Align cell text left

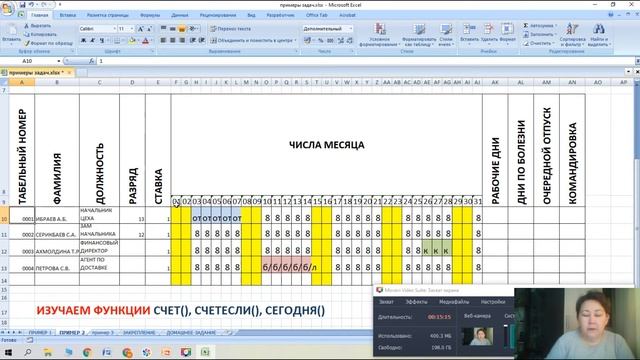point(163,40)
